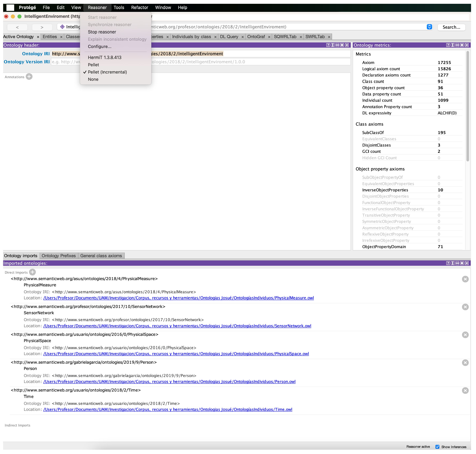Remove the Time ontology import
476x454 pixels.
click(465, 390)
